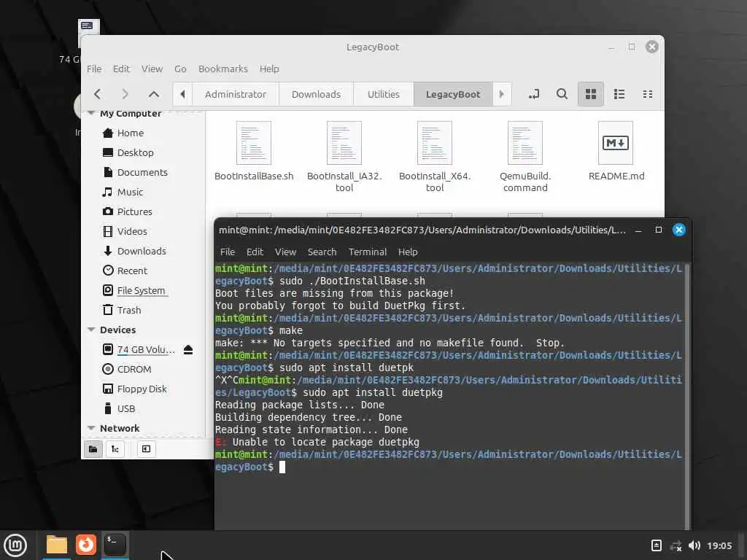Open terminal Terminal menu

point(368,252)
